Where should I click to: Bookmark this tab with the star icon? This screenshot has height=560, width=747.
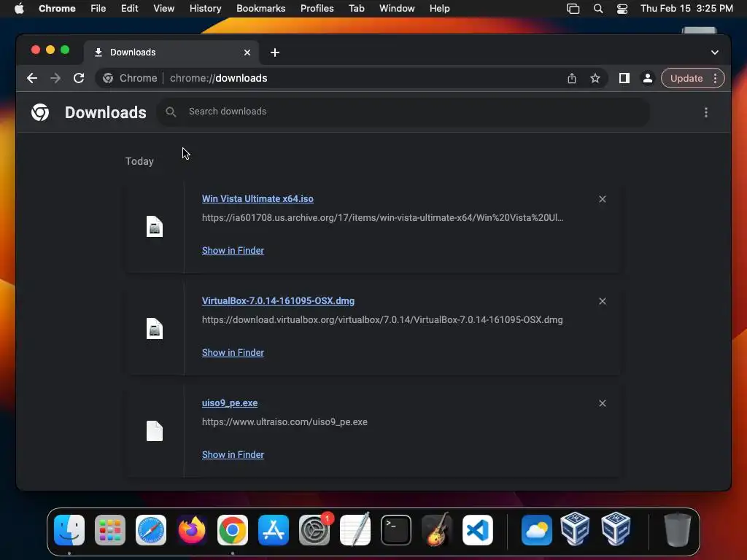(x=595, y=79)
